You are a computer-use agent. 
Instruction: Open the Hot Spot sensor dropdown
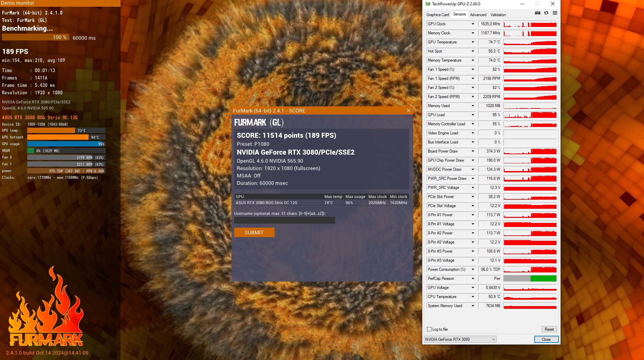473,51
